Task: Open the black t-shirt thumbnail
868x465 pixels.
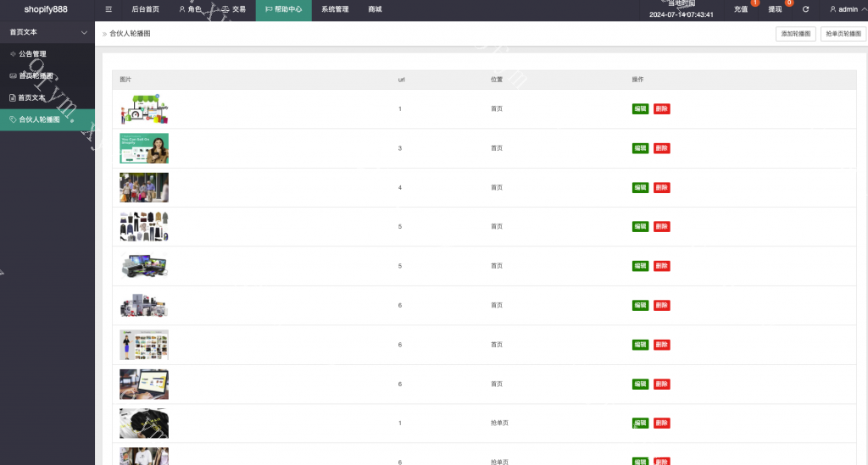Action: [144, 423]
